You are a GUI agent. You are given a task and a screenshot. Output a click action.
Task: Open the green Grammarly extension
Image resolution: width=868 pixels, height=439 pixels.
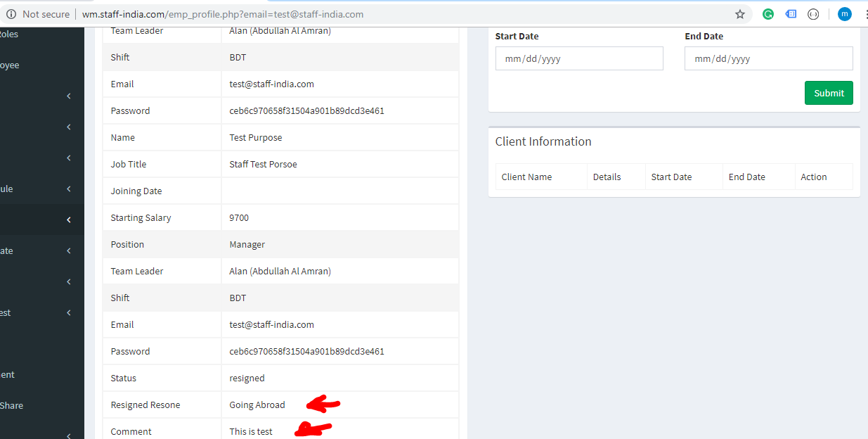tap(768, 14)
